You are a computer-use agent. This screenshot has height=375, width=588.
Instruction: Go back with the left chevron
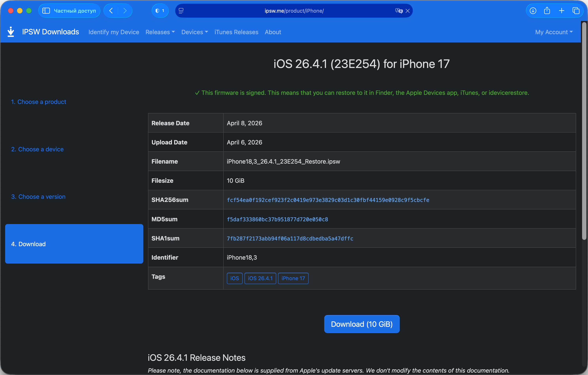tap(111, 11)
